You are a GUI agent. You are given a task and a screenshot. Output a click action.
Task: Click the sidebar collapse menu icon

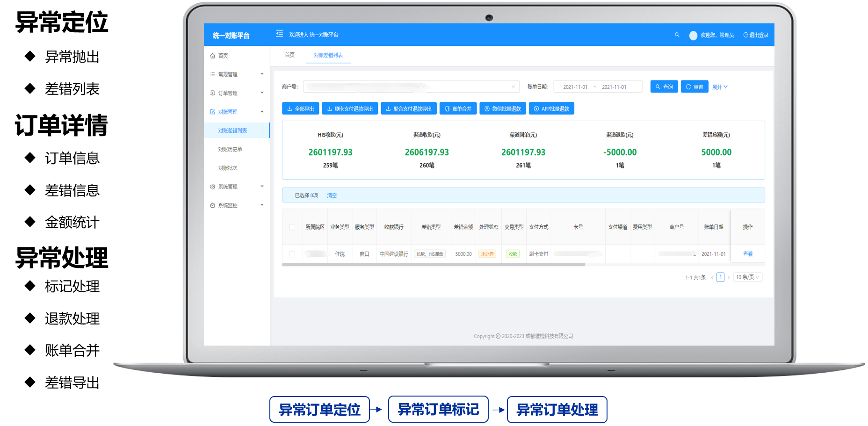280,34
